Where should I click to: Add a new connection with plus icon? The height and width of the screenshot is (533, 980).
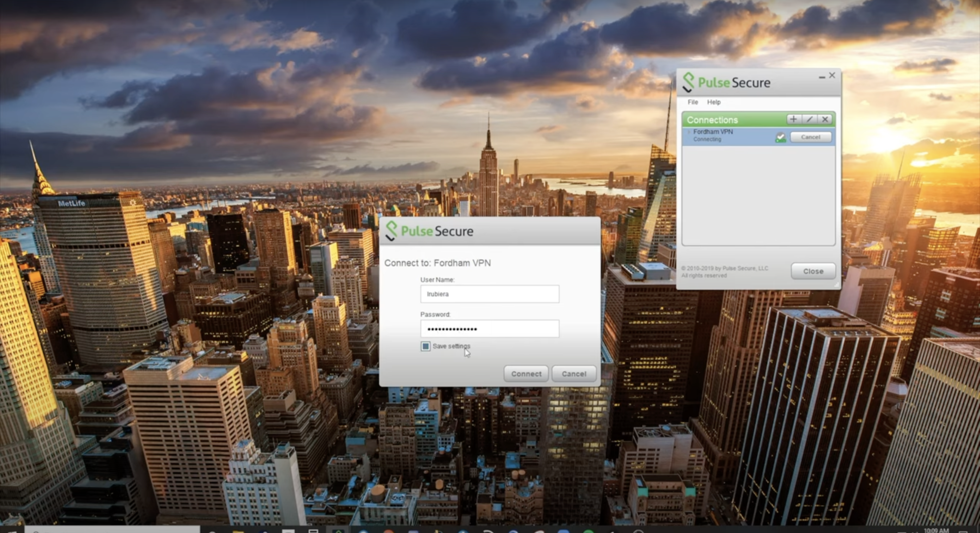click(x=793, y=119)
